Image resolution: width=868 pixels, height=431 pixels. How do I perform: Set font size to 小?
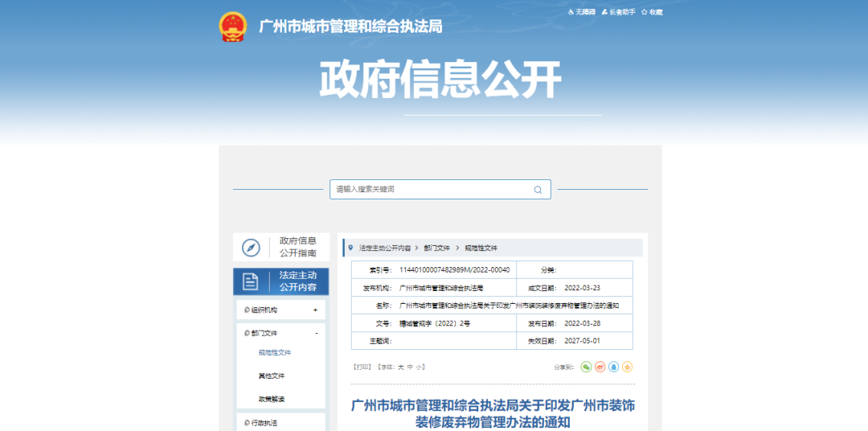[419, 367]
